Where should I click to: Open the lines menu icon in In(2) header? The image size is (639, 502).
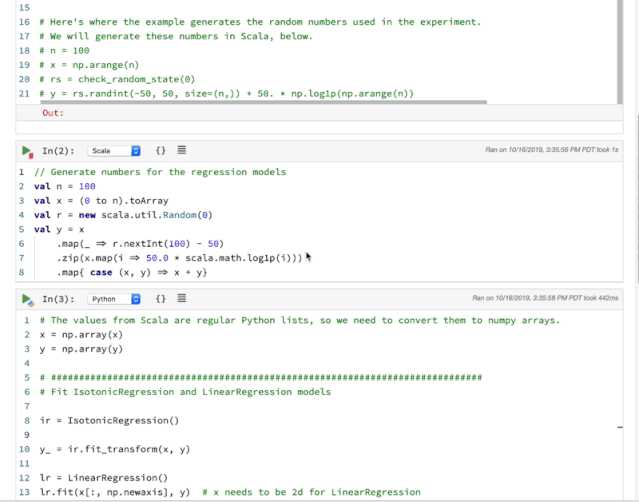[182, 150]
